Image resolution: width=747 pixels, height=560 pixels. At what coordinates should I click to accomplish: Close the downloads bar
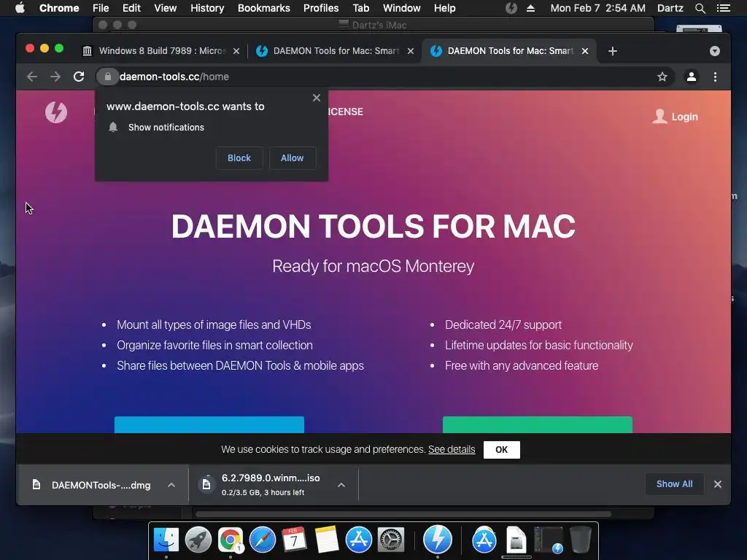pyautogui.click(x=718, y=484)
